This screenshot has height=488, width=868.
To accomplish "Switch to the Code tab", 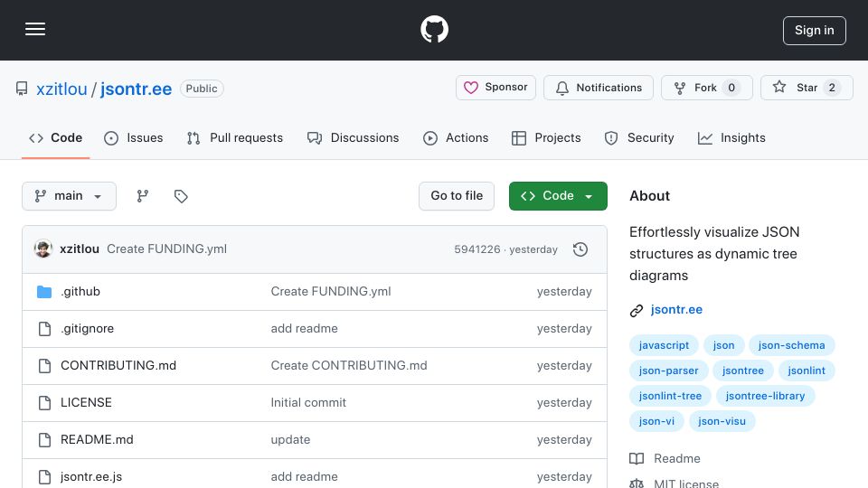I will [x=56, y=137].
